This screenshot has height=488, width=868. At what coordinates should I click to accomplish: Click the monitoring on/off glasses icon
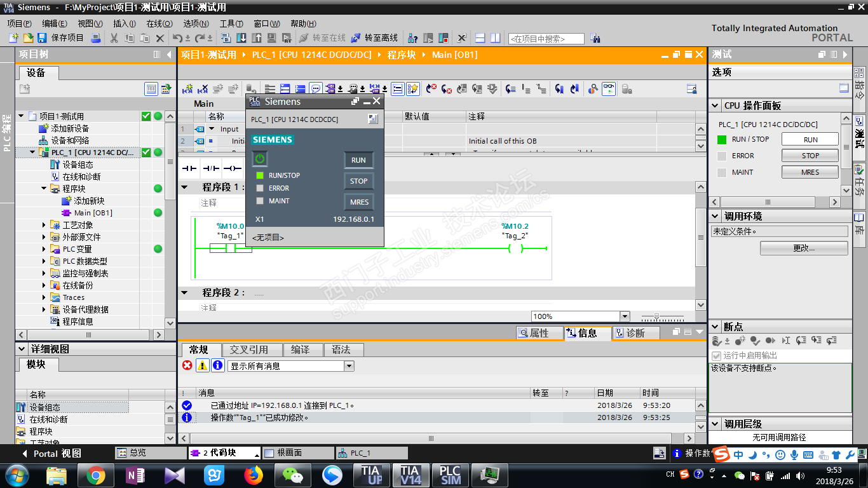[x=609, y=89]
